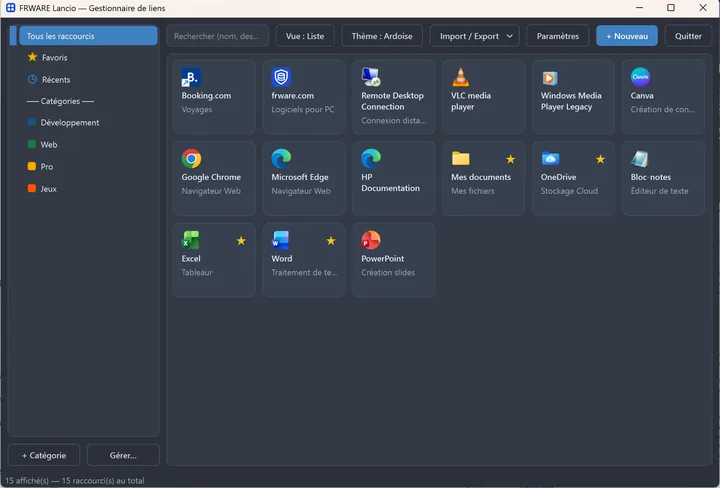
Task: Maximize the Lancio window
Action: point(670,8)
